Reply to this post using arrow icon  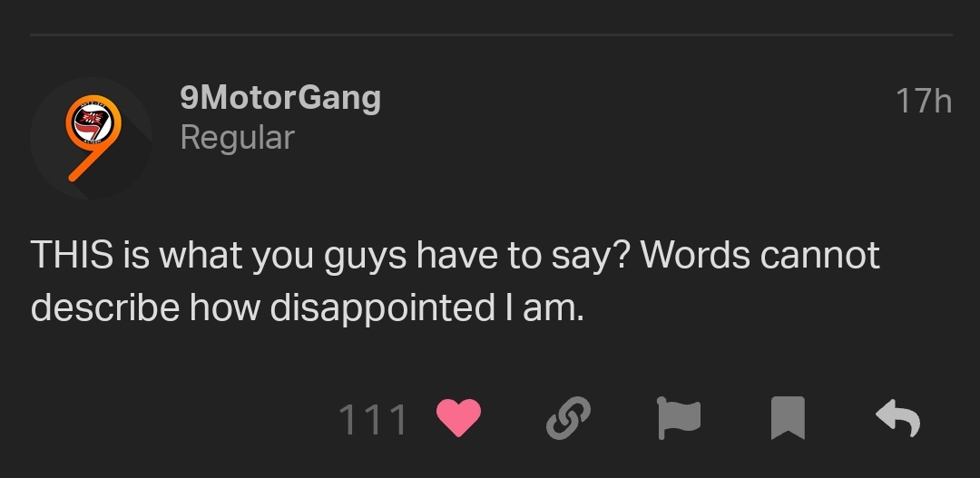pyautogui.click(x=897, y=418)
